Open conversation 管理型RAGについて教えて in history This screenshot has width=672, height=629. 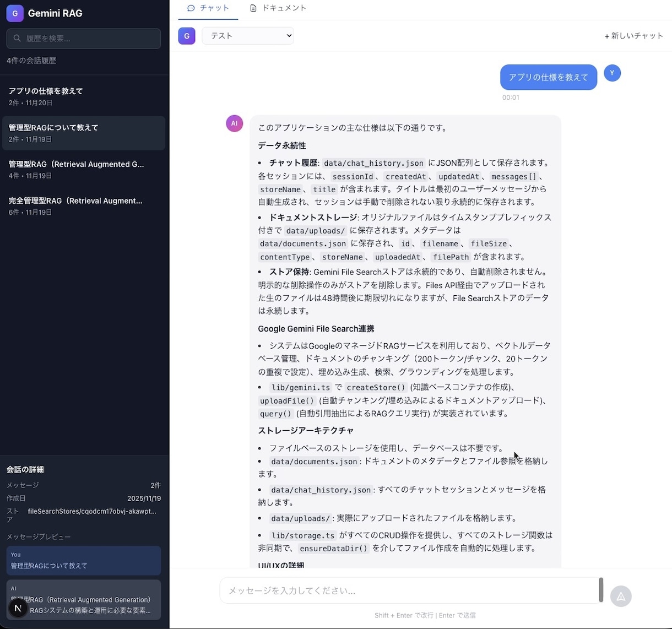coord(84,133)
